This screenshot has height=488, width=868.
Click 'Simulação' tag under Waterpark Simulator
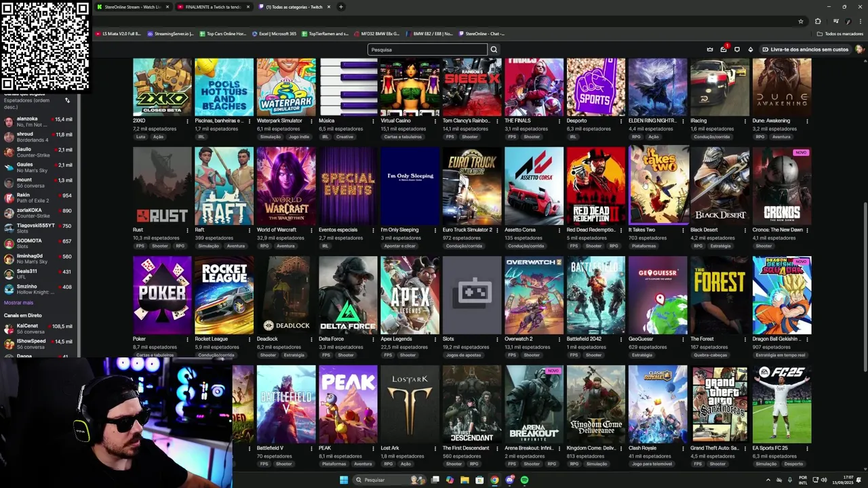coord(271,137)
